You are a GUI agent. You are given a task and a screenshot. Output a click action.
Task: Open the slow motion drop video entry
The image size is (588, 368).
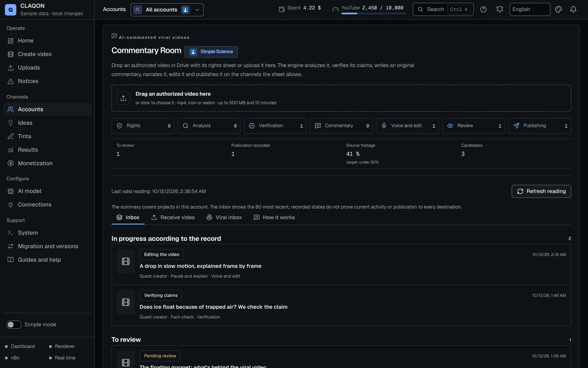point(341,265)
